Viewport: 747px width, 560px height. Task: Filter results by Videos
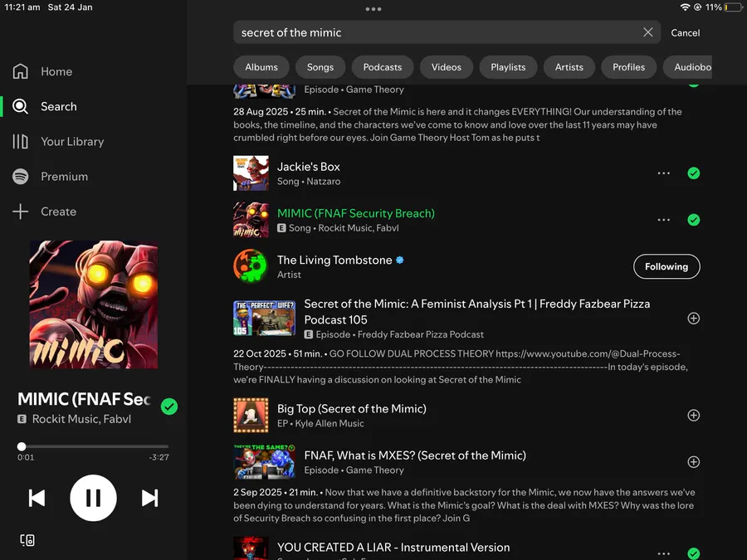[x=446, y=67]
